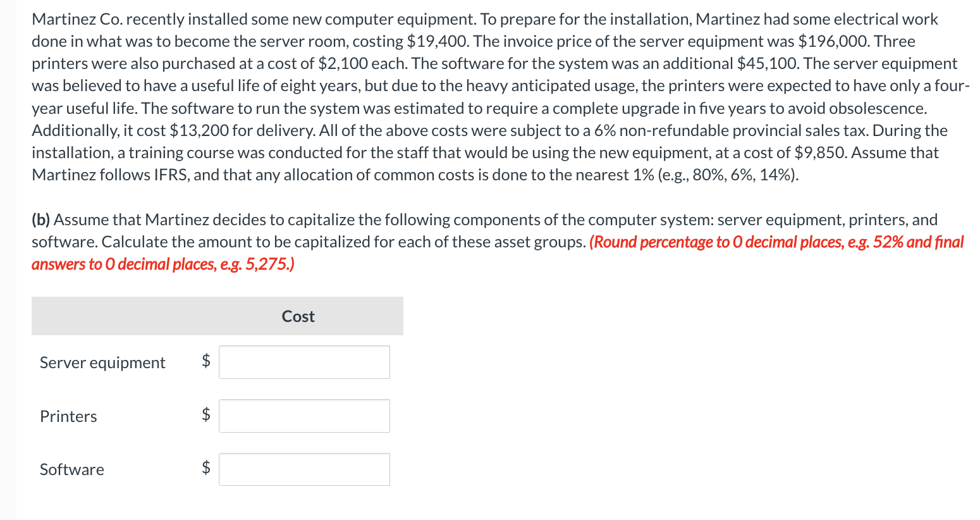Select the Server equipment row label
980x520 pixels.
(x=102, y=362)
